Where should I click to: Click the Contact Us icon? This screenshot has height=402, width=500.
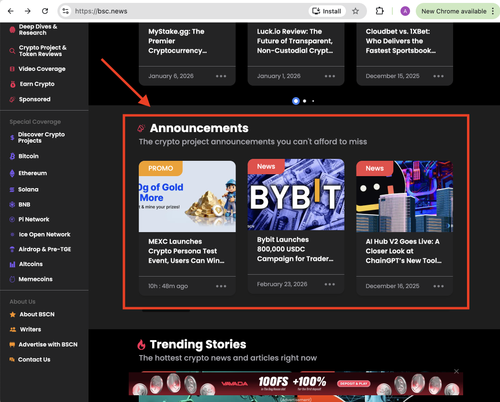(x=12, y=360)
